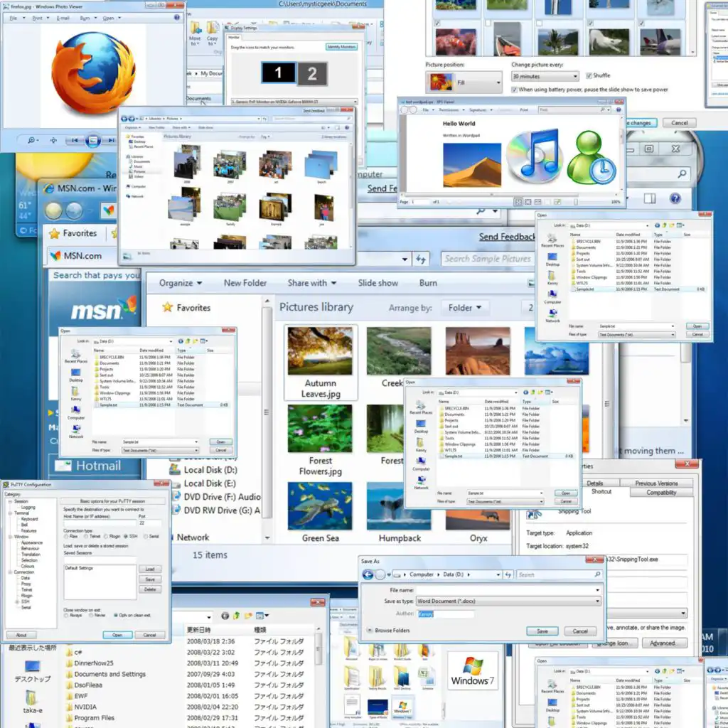Image resolution: width=728 pixels, height=728 pixels.
Task: Uncheck the pause slide show on battery option
Action: pos(514,90)
